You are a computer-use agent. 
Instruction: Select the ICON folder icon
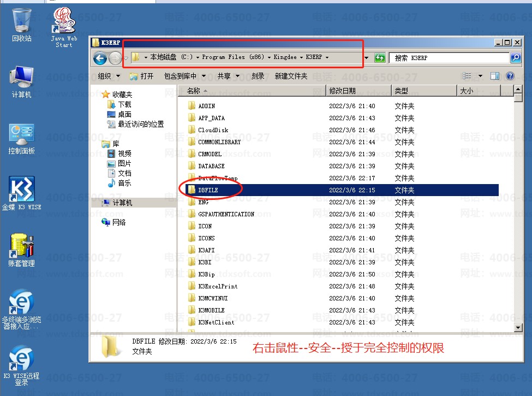coord(192,226)
